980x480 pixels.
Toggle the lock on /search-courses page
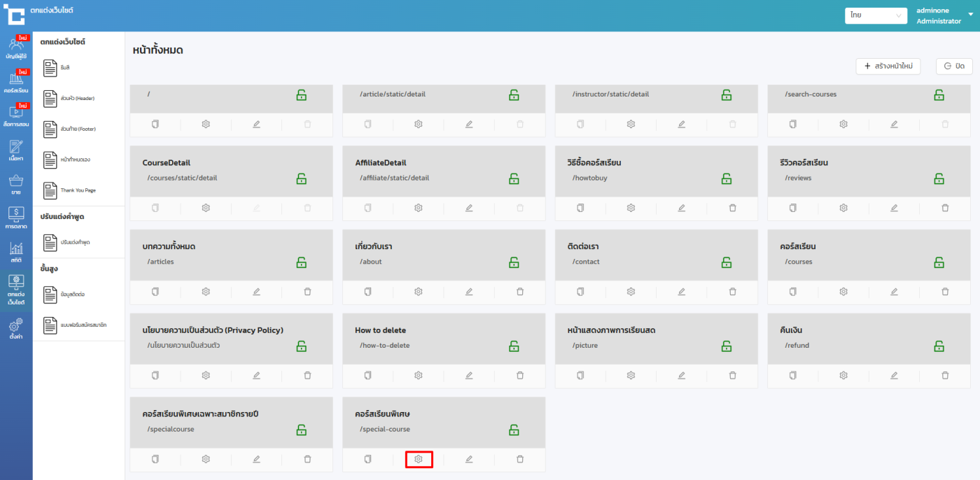pos(939,95)
